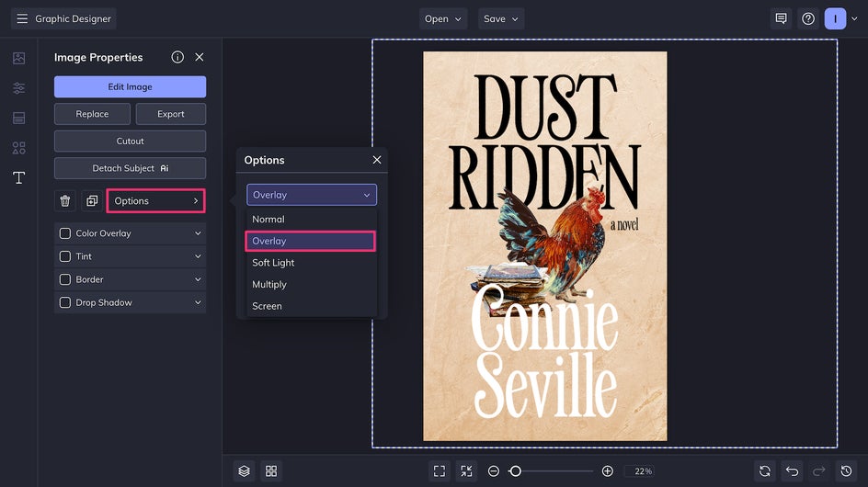Click the grid view icon
The width and height of the screenshot is (868, 487).
[271, 470]
